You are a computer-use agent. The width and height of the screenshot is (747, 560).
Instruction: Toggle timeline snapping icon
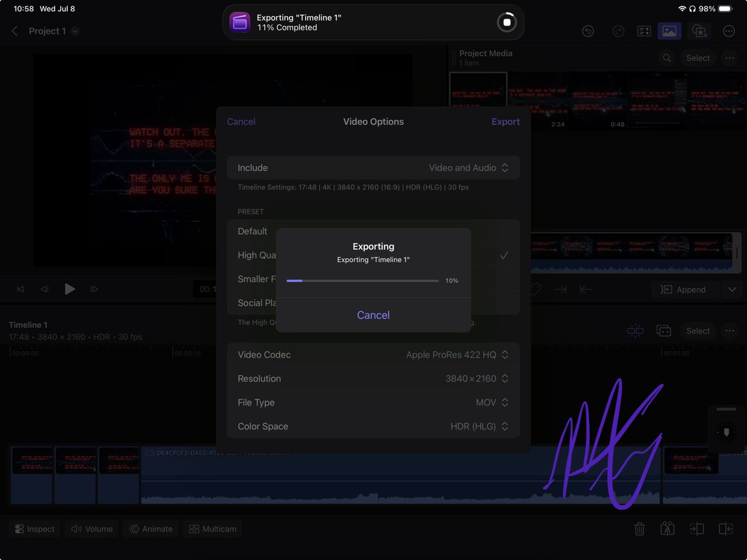636,331
